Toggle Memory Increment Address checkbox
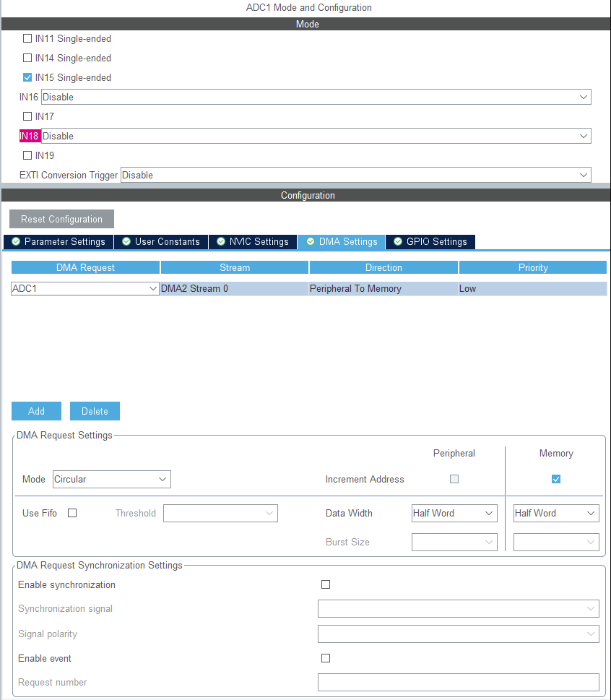Image resolution: width=611 pixels, height=700 pixels. (x=556, y=479)
